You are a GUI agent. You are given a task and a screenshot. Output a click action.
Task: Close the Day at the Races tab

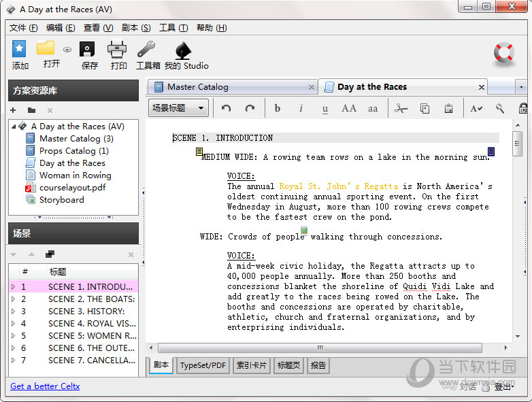click(x=482, y=88)
